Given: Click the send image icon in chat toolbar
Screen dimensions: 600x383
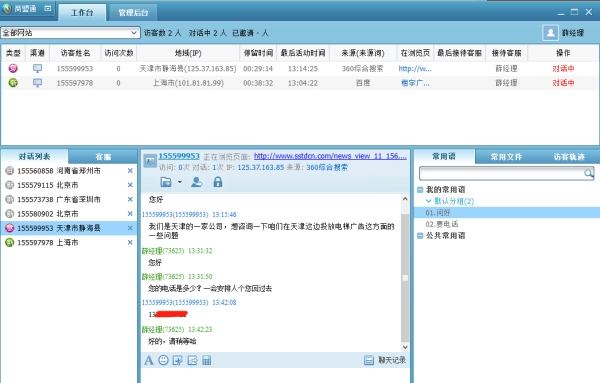Looking at the screenshot, I should coord(192,360).
